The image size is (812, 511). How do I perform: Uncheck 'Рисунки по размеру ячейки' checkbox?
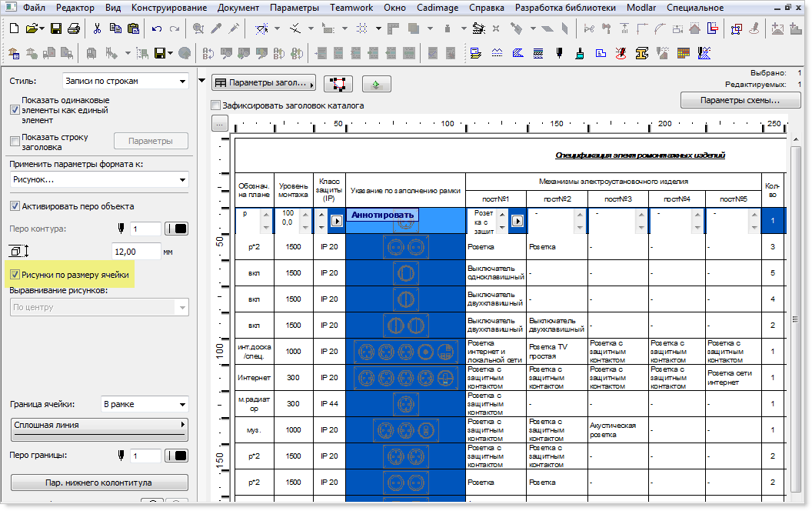[x=15, y=275]
